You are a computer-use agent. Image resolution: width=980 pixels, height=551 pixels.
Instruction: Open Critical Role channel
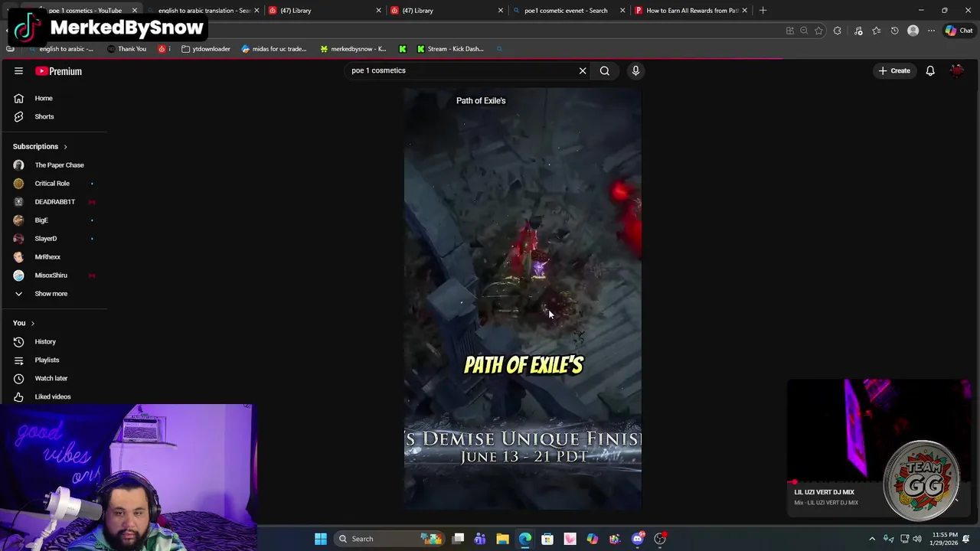pyautogui.click(x=54, y=183)
